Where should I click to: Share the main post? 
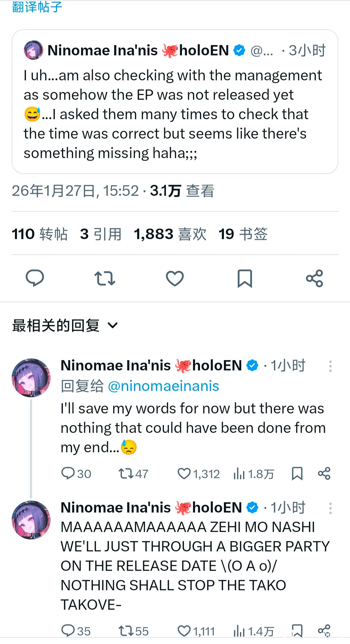tap(314, 278)
